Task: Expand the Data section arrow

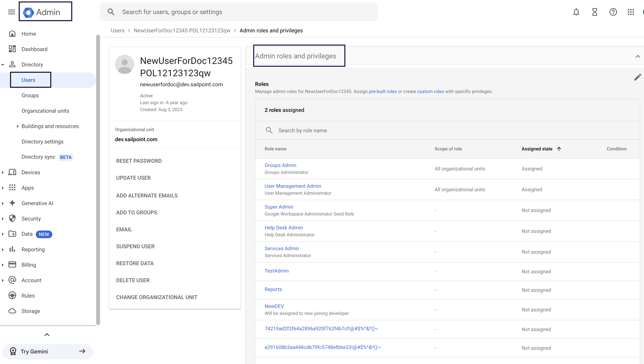Action: [x=3, y=234]
